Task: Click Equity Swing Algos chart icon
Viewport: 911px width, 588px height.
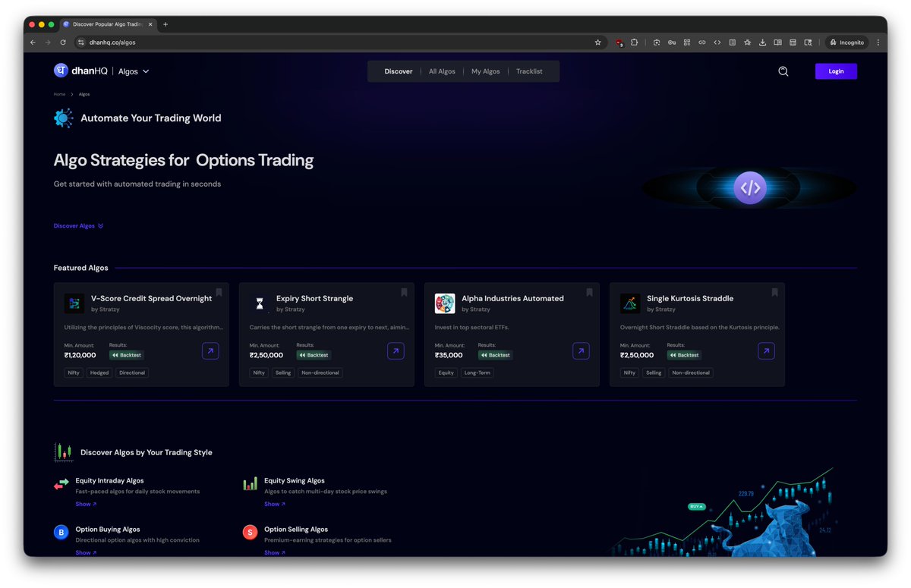Action: tap(250, 484)
